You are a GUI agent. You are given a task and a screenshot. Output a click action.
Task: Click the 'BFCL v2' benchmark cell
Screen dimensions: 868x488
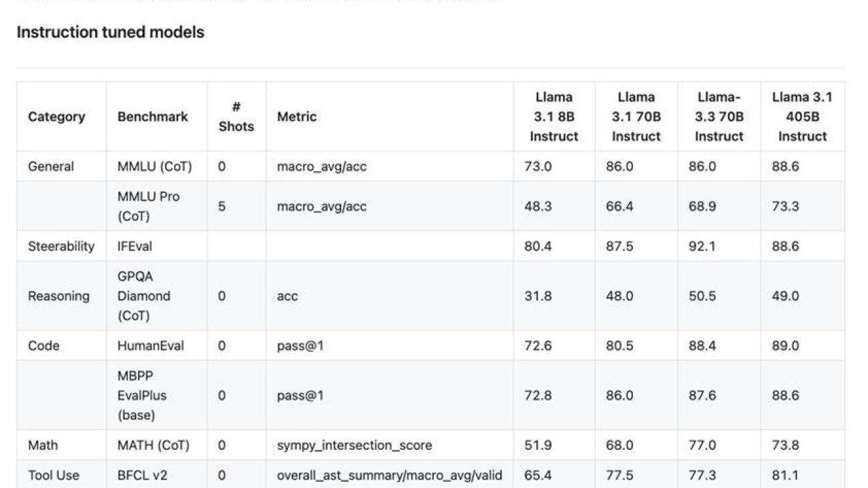(x=142, y=475)
